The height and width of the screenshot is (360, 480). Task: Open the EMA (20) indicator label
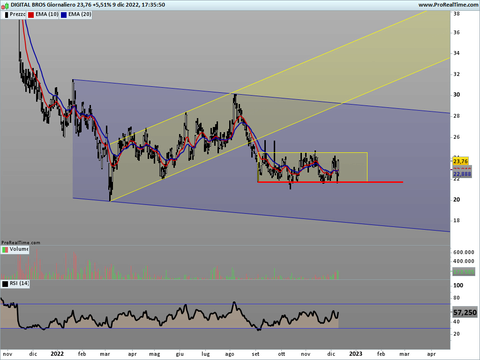point(79,14)
